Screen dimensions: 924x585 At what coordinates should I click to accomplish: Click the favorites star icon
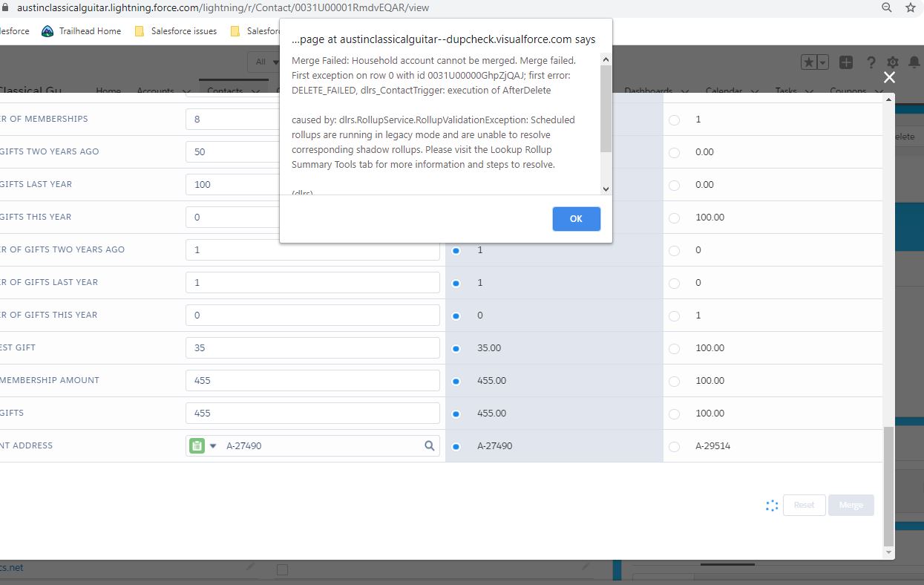tap(810, 62)
